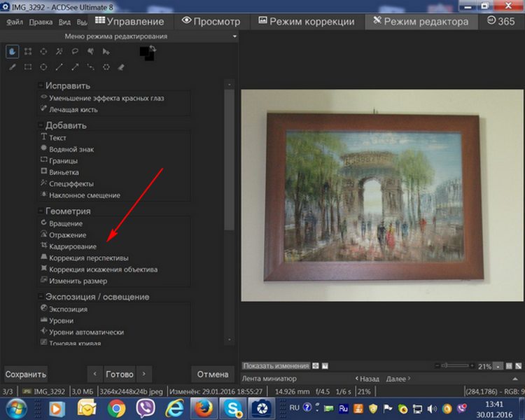This screenshot has height=420, width=525.
Task: Open the foreground color swatch
Action: tap(143, 51)
